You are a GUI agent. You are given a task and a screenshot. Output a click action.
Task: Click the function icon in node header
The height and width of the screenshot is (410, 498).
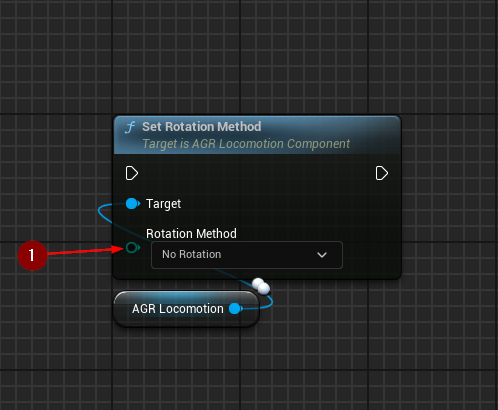130,127
